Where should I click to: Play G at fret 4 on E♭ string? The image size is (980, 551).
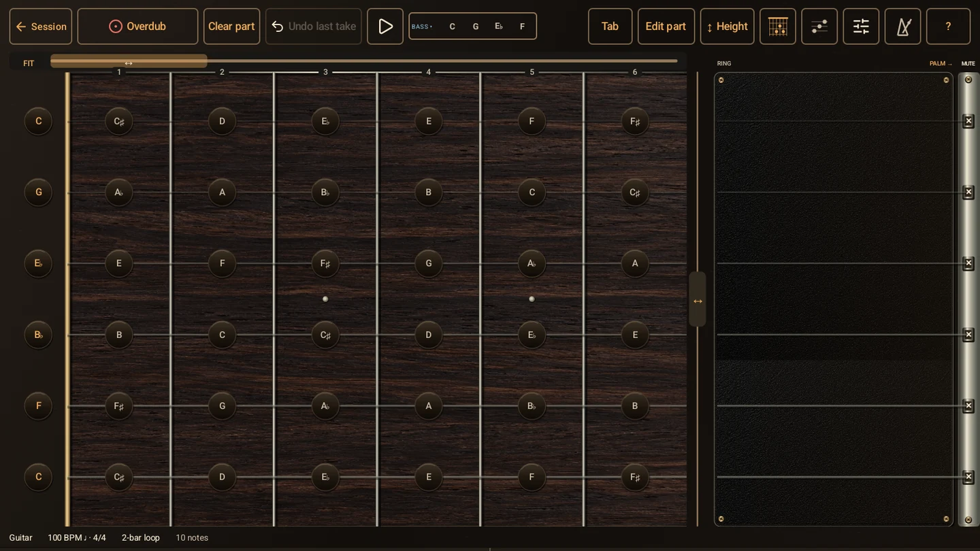coord(428,263)
